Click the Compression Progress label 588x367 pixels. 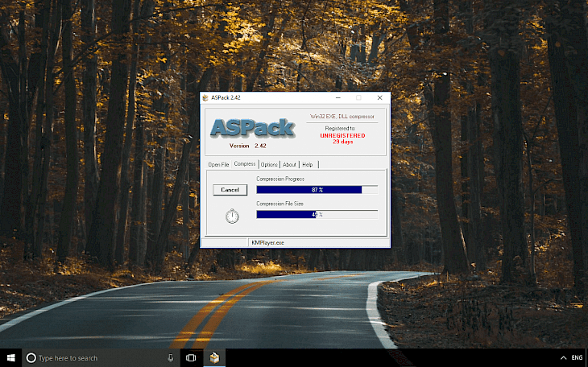[280, 179]
